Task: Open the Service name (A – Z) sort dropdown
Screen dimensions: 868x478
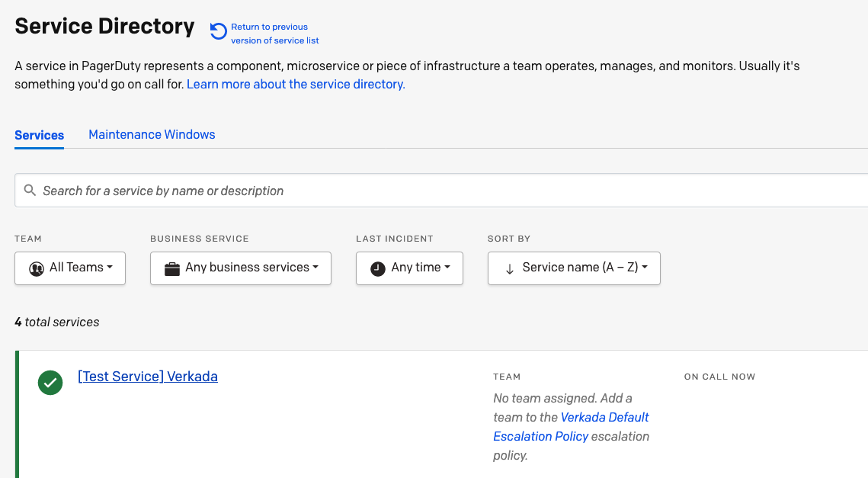Action: tap(574, 268)
